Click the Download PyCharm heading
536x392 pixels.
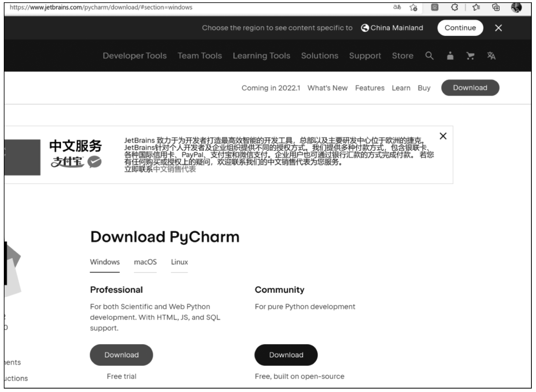[x=165, y=237]
